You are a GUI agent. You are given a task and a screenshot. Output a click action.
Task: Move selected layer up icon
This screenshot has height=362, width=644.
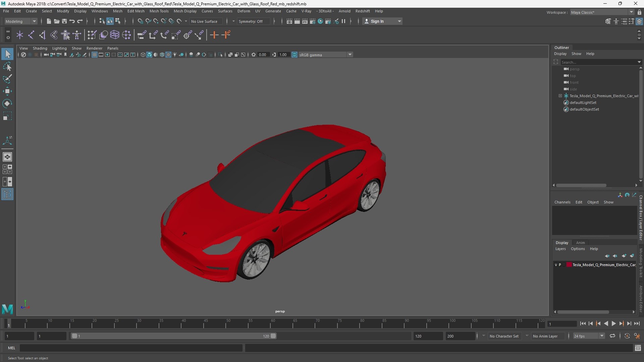pos(607,256)
